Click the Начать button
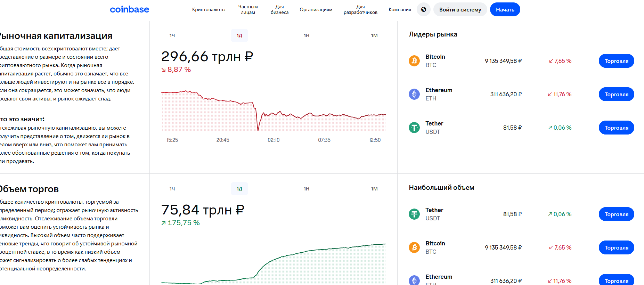Viewport: 644px width, 285px height. coord(505,9)
